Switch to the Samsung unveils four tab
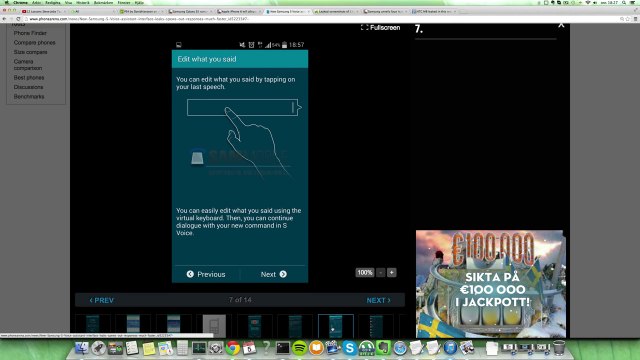 point(384,11)
